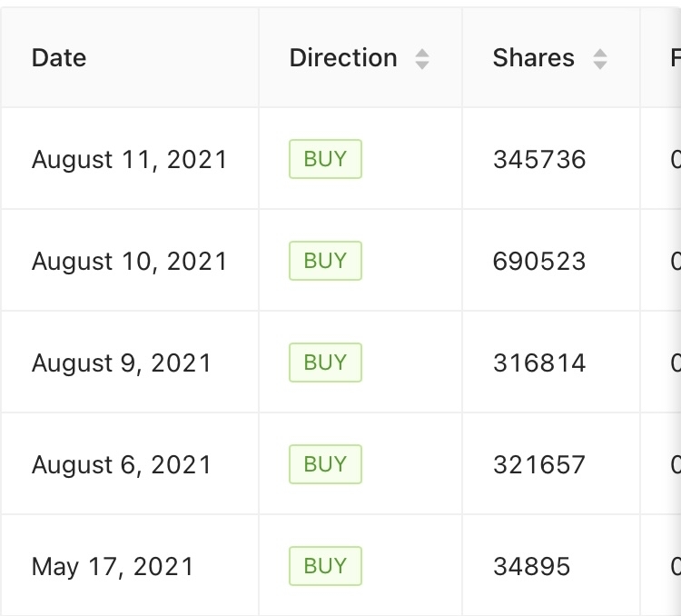Click the shares value 345736
This screenshot has width=681, height=616.
(x=539, y=160)
